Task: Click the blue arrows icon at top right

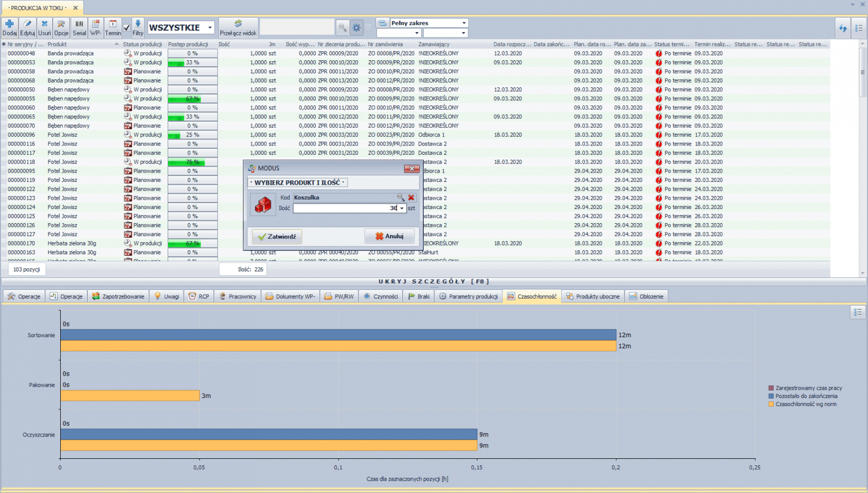Action: pos(843,28)
